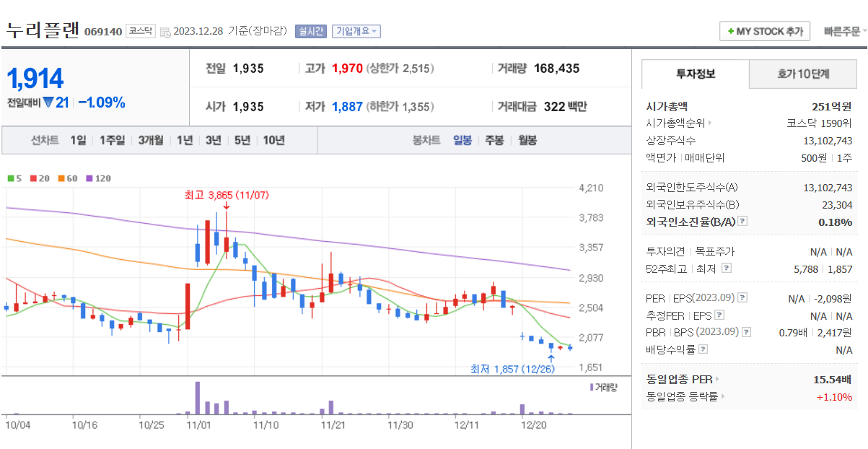Image resolution: width=868 pixels, height=449 pixels.
Task: Click the red 20-day moving average legend
Action: coord(40,178)
